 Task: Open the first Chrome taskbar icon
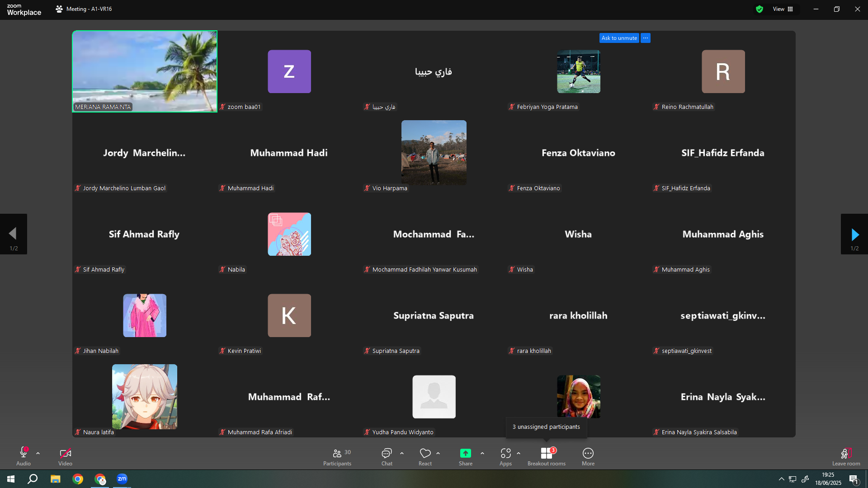[78, 479]
